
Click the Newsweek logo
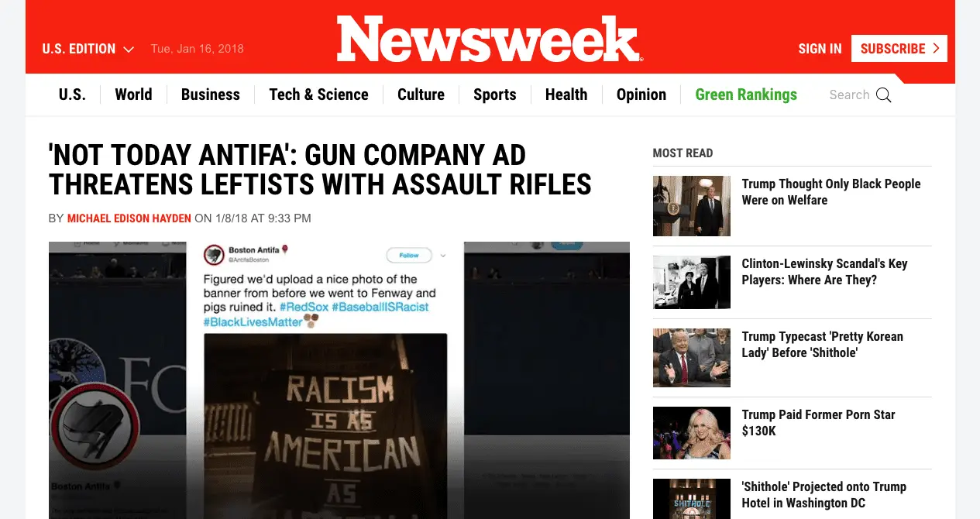490,39
